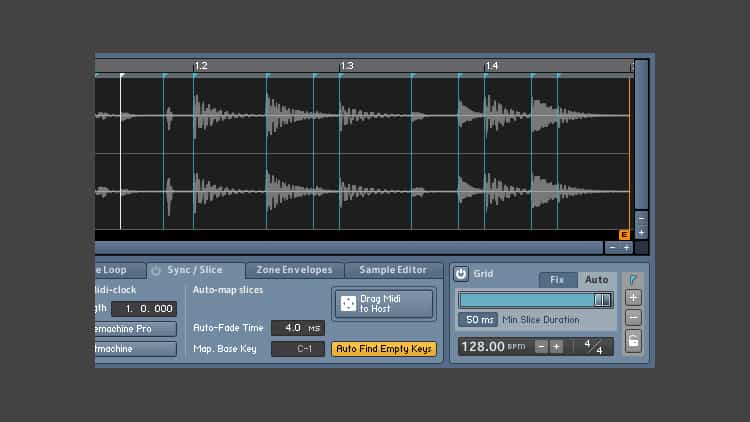Decrease the BPM with the minus button

point(541,346)
